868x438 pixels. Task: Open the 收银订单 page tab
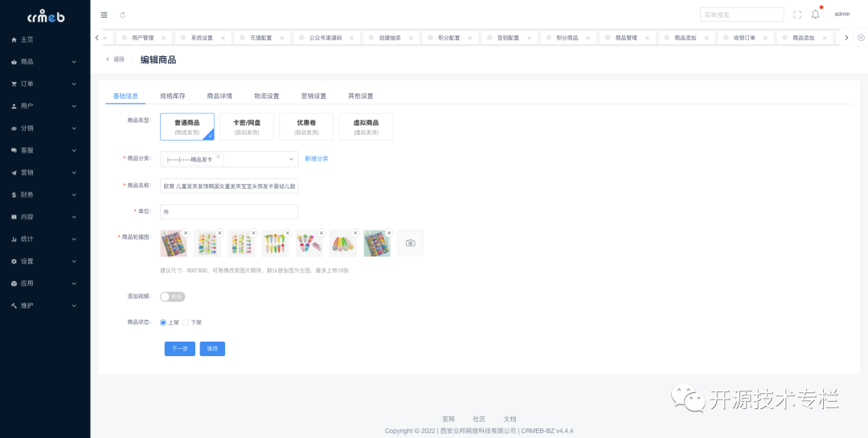pos(744,39)
